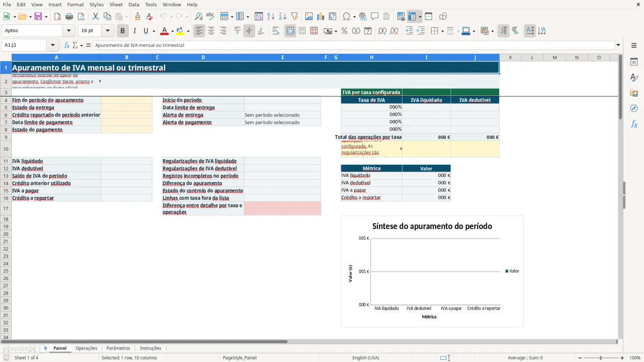Open the Data menu
This screenshot has width=644, height=362.
point(134,4)
